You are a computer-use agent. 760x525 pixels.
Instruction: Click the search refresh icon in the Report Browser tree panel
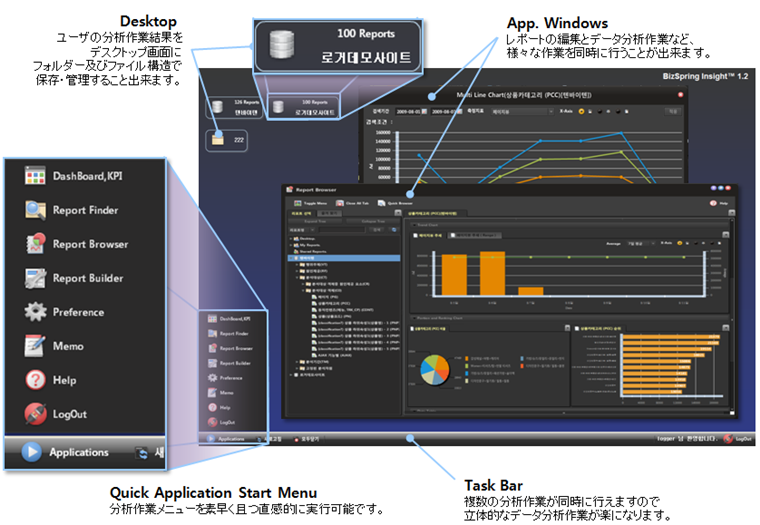pos(394,230)
